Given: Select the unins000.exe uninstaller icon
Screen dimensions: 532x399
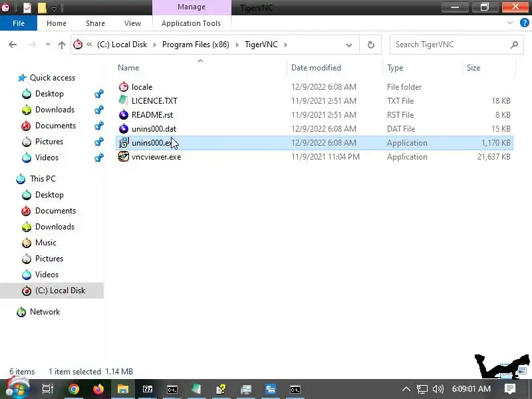Looking at the screenshot, I should (x=124, y=142).
